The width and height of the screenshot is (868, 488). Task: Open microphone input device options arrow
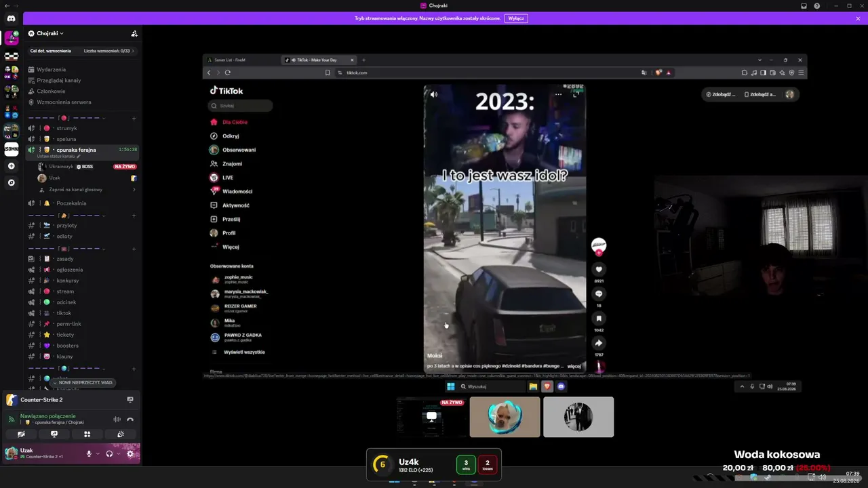[98, 453]
